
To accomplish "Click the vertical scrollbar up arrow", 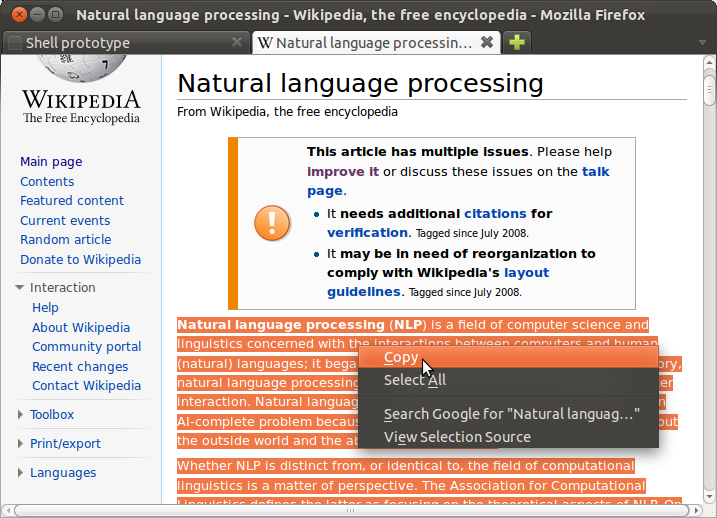I will click(x=709, y=62).
